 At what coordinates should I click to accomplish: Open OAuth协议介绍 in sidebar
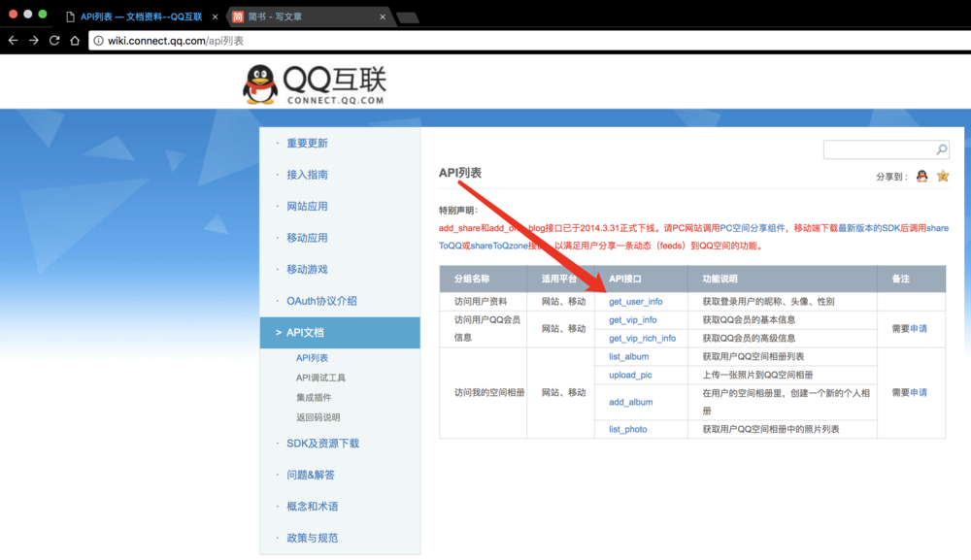click(321, 301)
